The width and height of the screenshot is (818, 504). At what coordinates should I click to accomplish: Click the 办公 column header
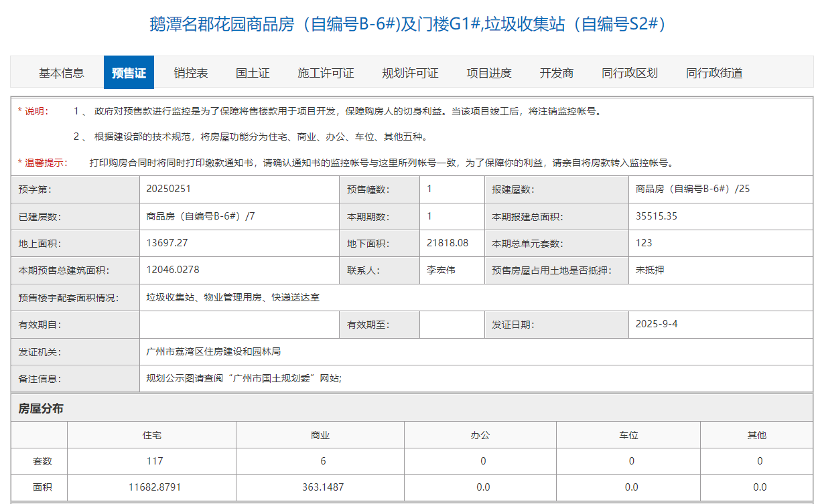(x=480, y=435)
